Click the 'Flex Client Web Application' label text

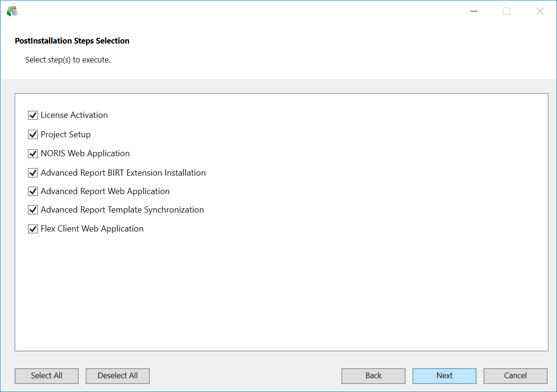(92, 229)
